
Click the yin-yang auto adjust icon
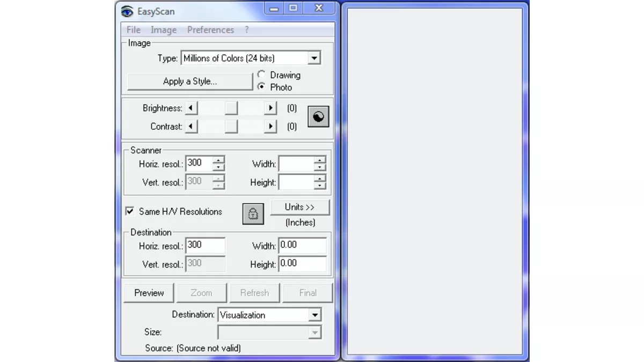[318, 116]
